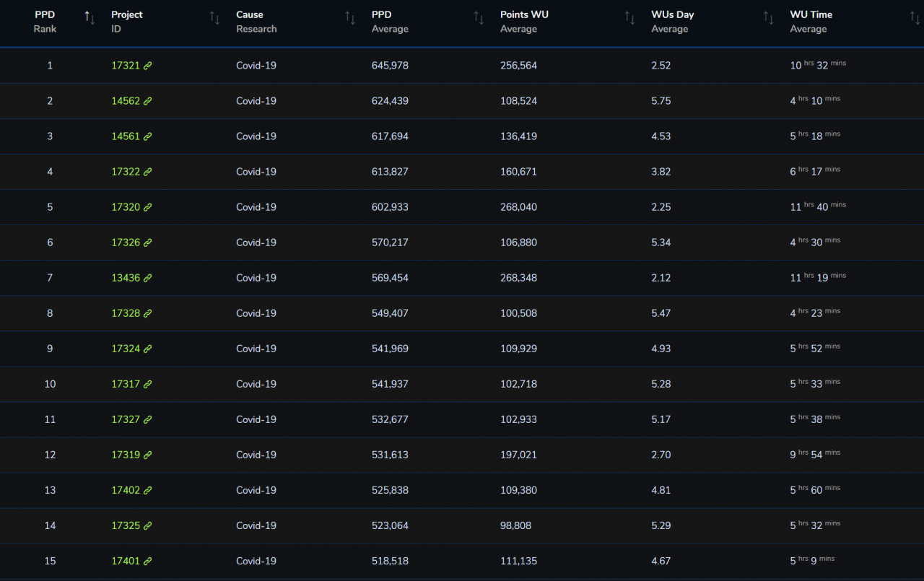Open project 14561 link
Image resolution: width=924 pixels, height=581 pixels.
pyautogui.click(x=126, y=136)
